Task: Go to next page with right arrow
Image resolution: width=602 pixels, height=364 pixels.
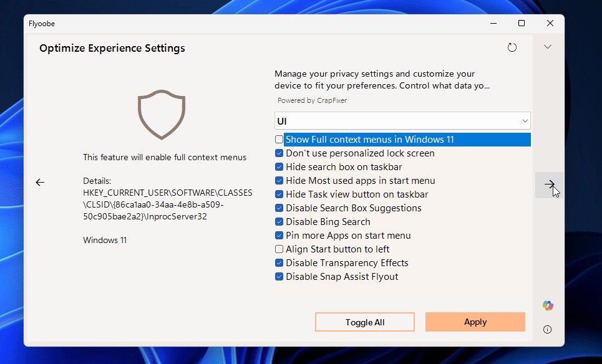Action: [549, 184]
